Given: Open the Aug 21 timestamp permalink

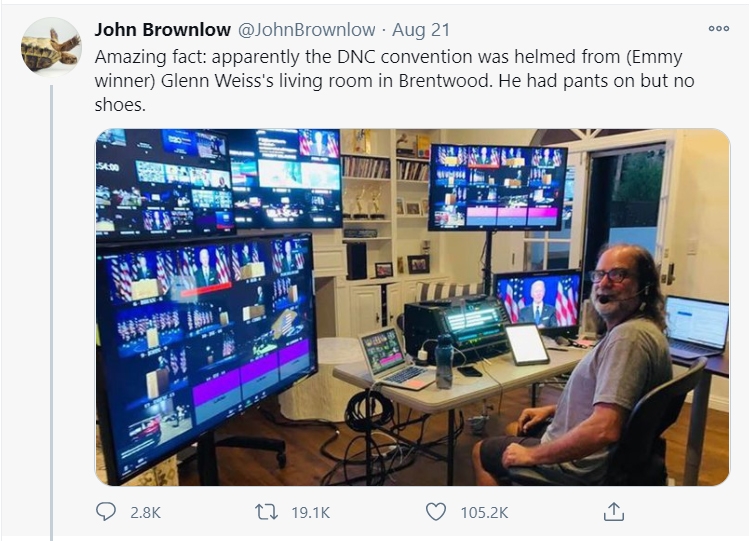Looking at the screenshot, I should click(x=421, y=30).
